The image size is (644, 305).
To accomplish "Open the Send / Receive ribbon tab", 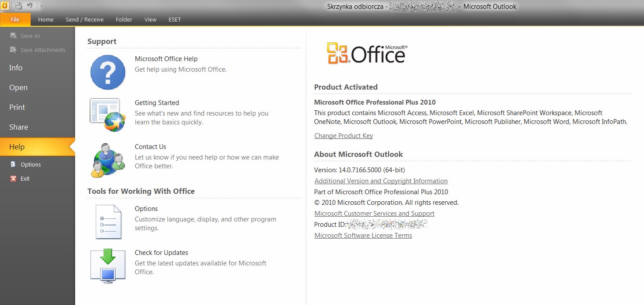I will [84, 20].
